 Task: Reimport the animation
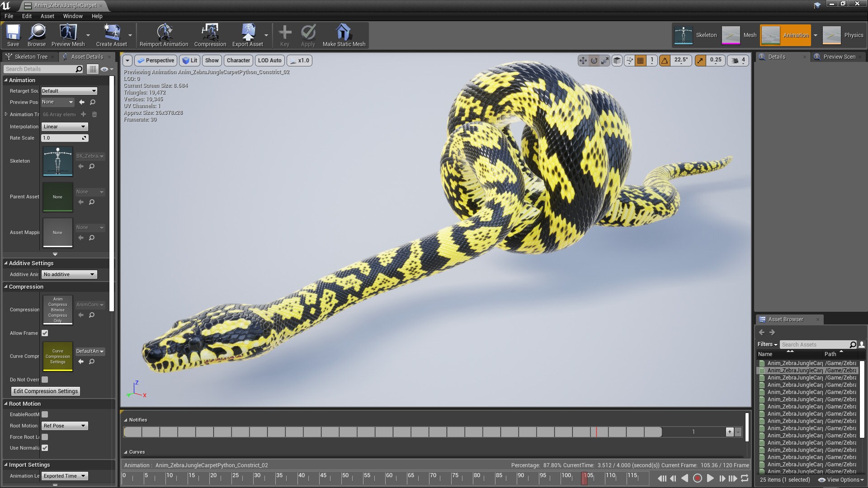click(x=163, y=35)
